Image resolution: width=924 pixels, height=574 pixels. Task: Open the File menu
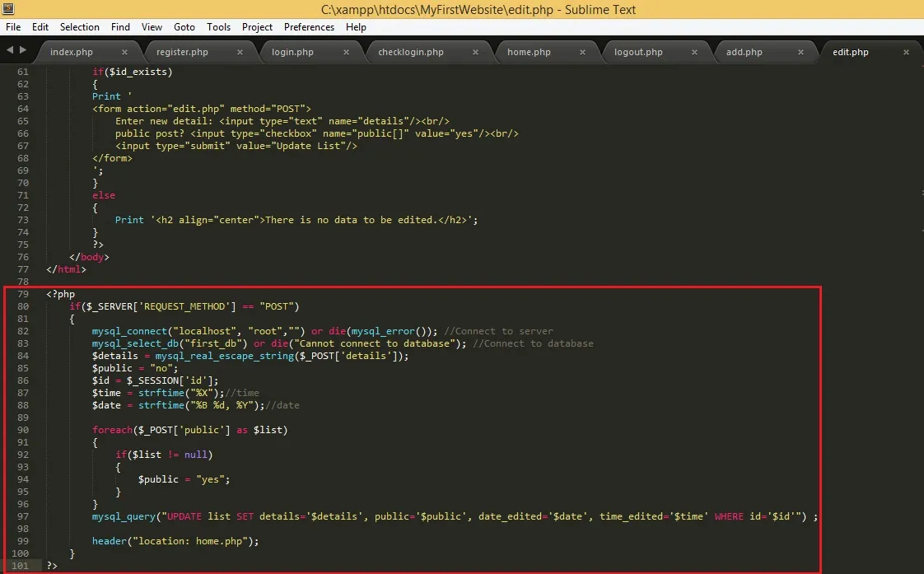click(x=13, y=27)
